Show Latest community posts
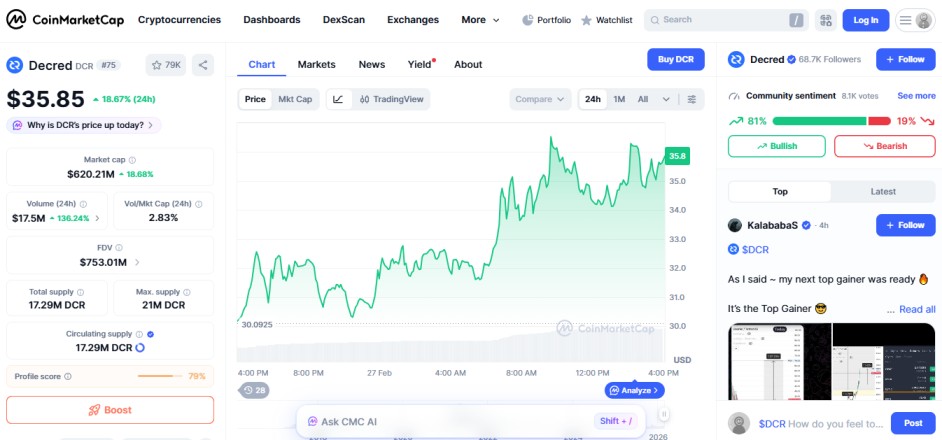 883,192
